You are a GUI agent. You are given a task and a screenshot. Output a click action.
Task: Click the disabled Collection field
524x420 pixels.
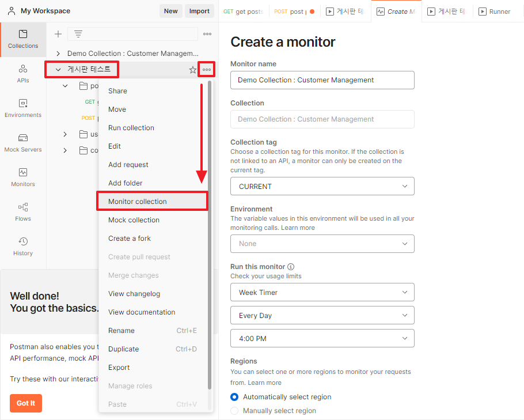pos(322,119)
